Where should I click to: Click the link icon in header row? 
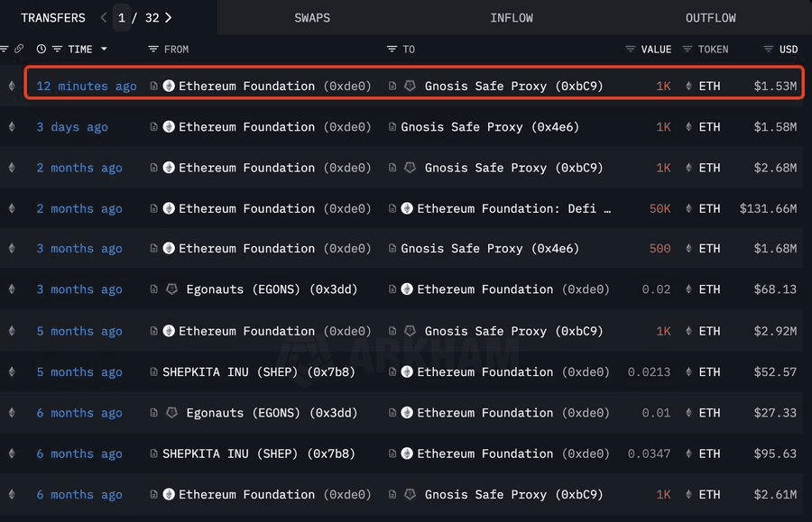pos(19,49)
